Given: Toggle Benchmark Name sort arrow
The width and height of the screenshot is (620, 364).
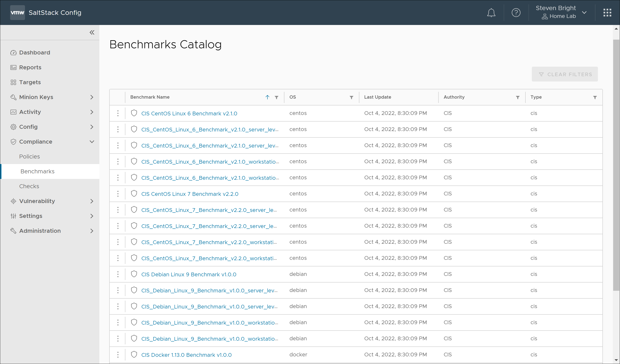Looking at the screenshot, I should point(267,97).
